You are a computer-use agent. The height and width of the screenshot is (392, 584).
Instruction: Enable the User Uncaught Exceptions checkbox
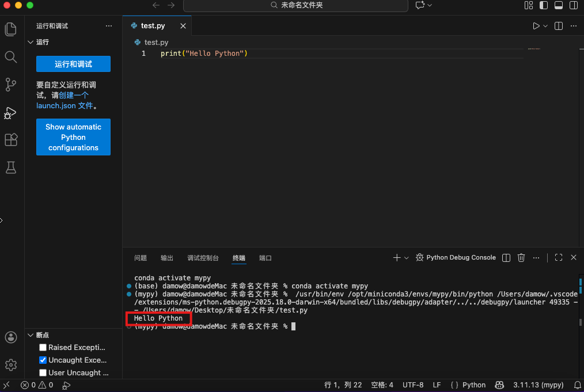(43, 373)
